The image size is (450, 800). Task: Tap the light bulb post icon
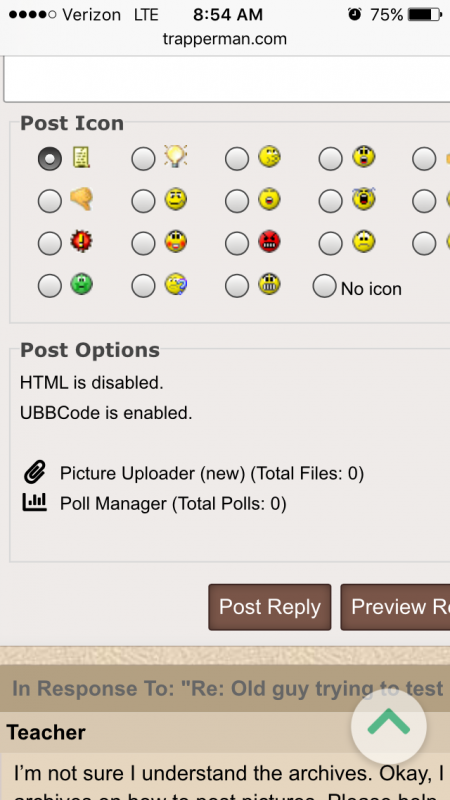pos(176,157)
